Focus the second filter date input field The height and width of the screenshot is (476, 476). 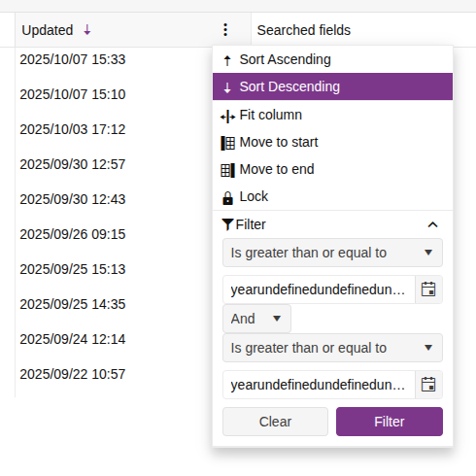point(319,385)
